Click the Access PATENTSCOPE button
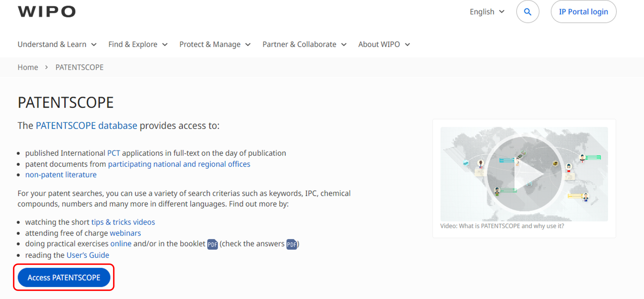644x299 pixels. click(x=64, y=278)
